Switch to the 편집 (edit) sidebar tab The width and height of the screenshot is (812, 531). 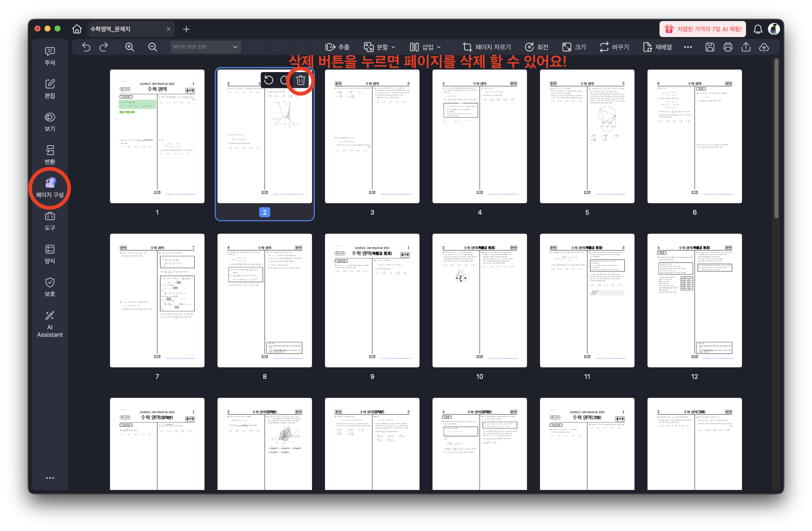pos(50,89)
